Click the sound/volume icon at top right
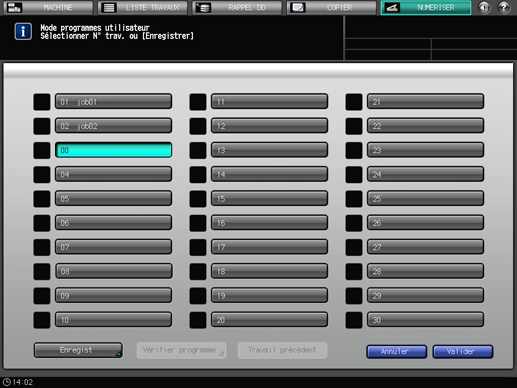 click(x=484, y=7)
